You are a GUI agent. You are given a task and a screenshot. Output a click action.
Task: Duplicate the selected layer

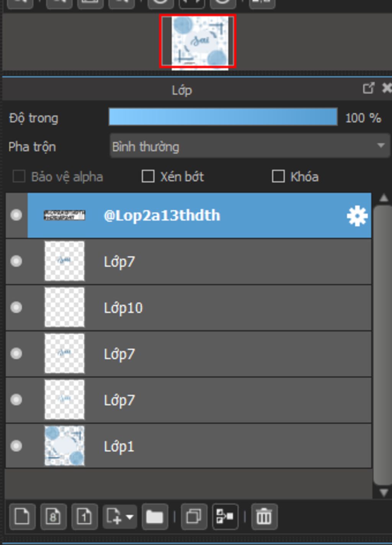[194, 516]
